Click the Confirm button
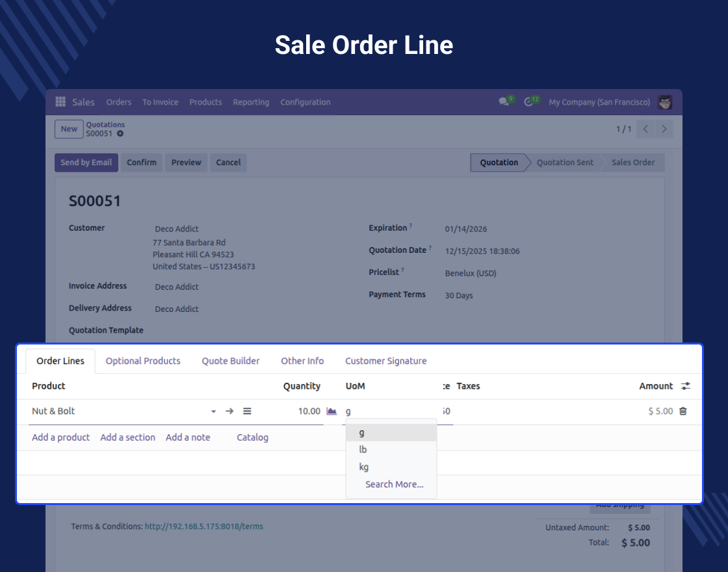The image size is (728, 572). (142, 162)
